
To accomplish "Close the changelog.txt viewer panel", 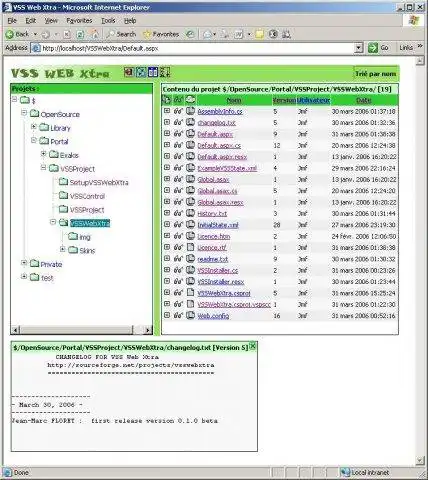I will 253,346.
